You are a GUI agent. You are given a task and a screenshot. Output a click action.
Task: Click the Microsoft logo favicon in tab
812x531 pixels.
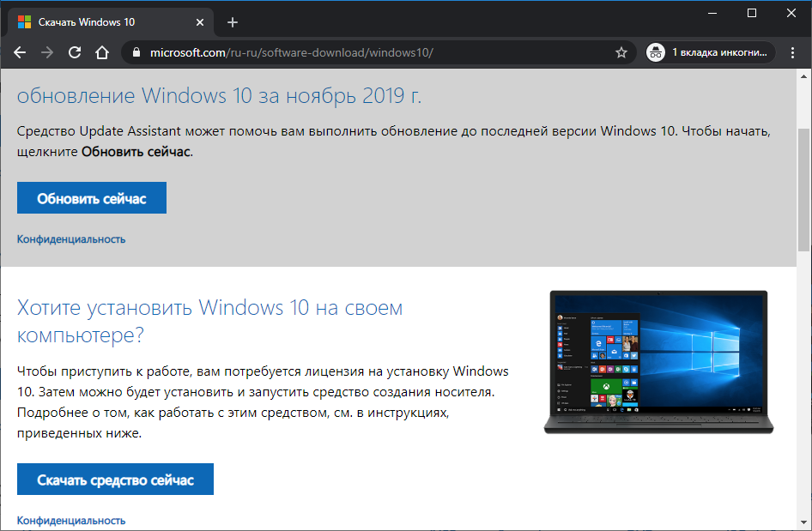coord(24,22)
